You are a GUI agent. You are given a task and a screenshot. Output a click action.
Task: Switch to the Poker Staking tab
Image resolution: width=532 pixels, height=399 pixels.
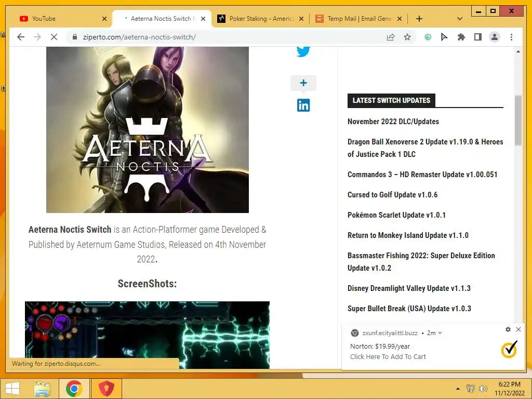[260, 19]
